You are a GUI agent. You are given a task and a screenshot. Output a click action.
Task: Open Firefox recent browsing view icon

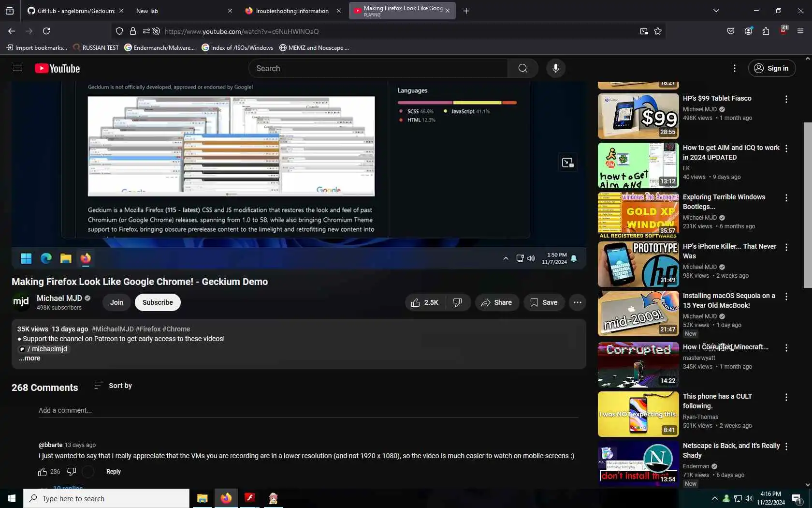pos(10,11)
